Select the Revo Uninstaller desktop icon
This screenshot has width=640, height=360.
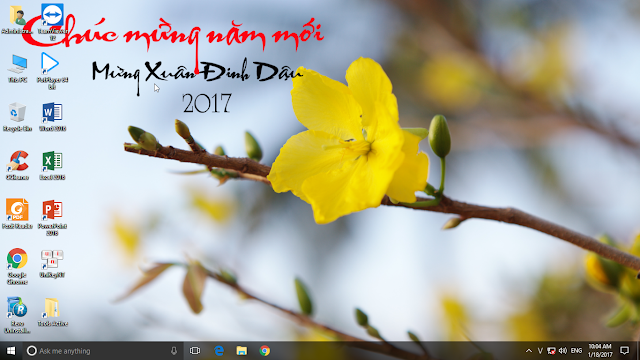coord(17,315)
